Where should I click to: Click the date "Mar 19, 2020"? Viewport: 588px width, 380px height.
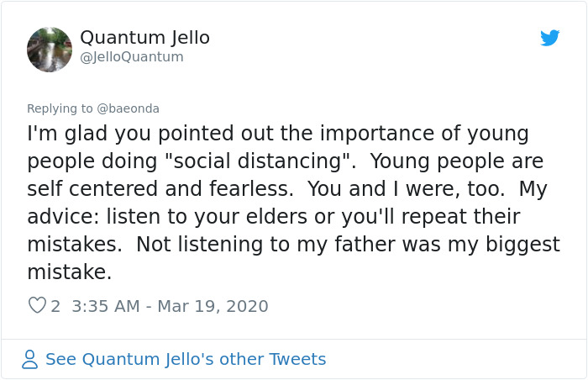213,306
